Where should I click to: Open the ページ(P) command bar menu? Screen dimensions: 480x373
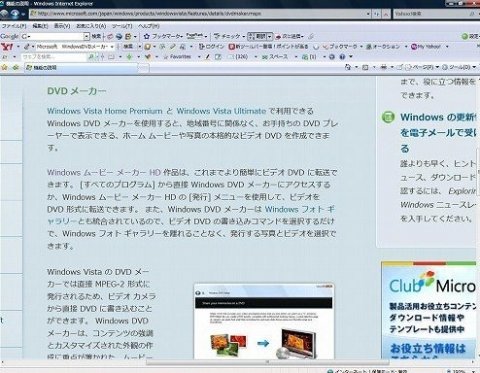click(x=422, y=67)
